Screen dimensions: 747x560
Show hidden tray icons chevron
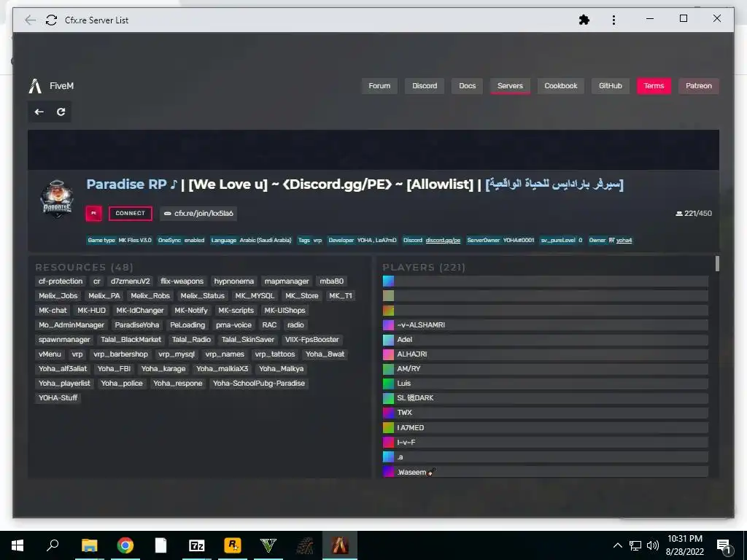pos(617,545)
